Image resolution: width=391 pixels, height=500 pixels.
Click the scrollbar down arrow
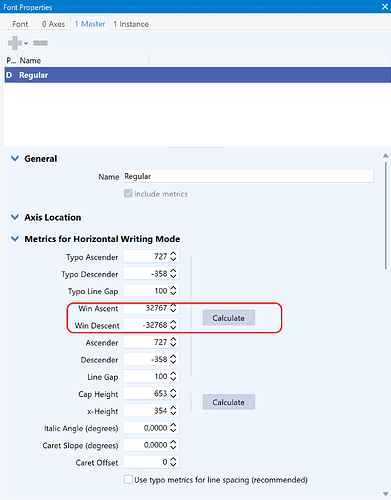[386, 494]
